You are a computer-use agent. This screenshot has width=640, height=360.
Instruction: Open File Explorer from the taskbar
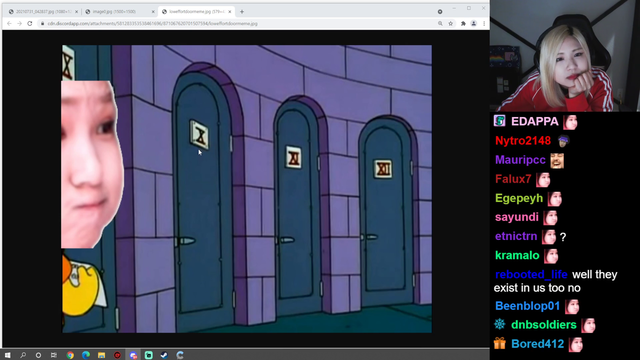[102, 355]
